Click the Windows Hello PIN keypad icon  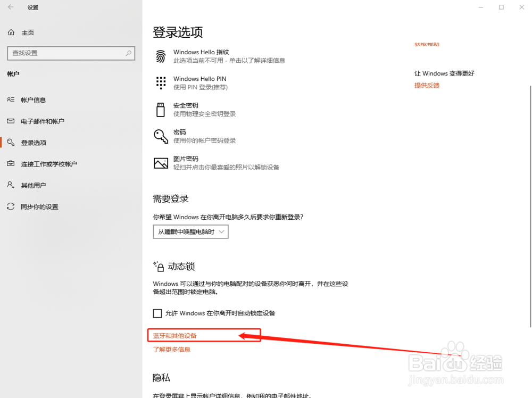(161, 83)
